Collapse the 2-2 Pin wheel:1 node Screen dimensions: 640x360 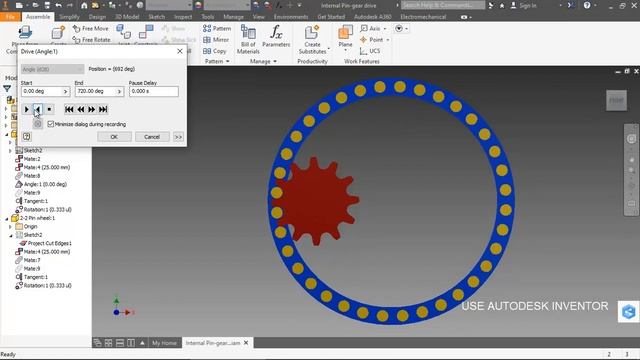click(x=7, y=218)
